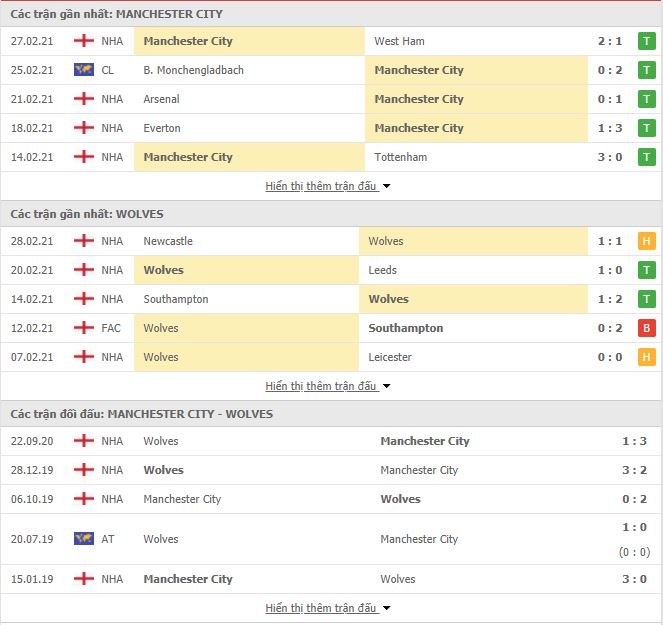This screenshot has width=663, height=625.
Task: Click the world flag icon for 20.07.19 AT match
Action: coord(84,539)
